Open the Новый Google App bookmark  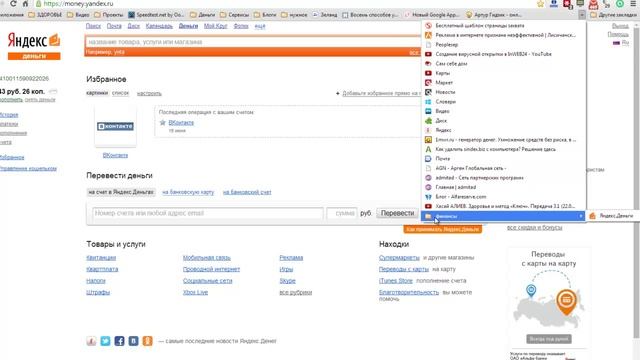(432, 15)
